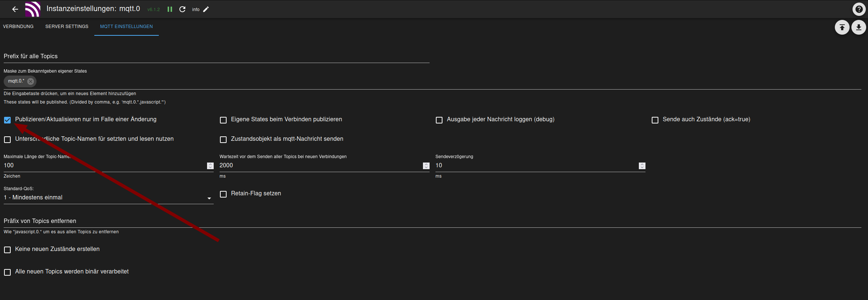
Task: Pause the mqtt.0 instance
Action: [x=170, y=9]
